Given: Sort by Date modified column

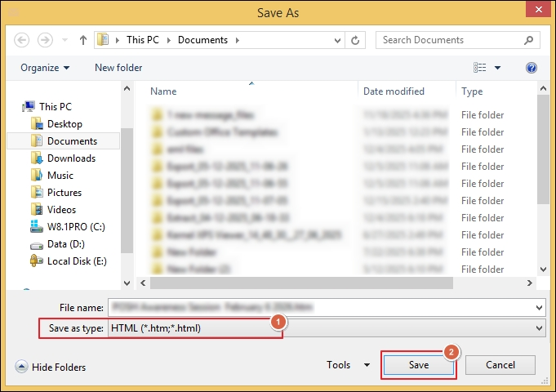Looking at the screenshot, I should pyautogui.click(x=394, y=91).
